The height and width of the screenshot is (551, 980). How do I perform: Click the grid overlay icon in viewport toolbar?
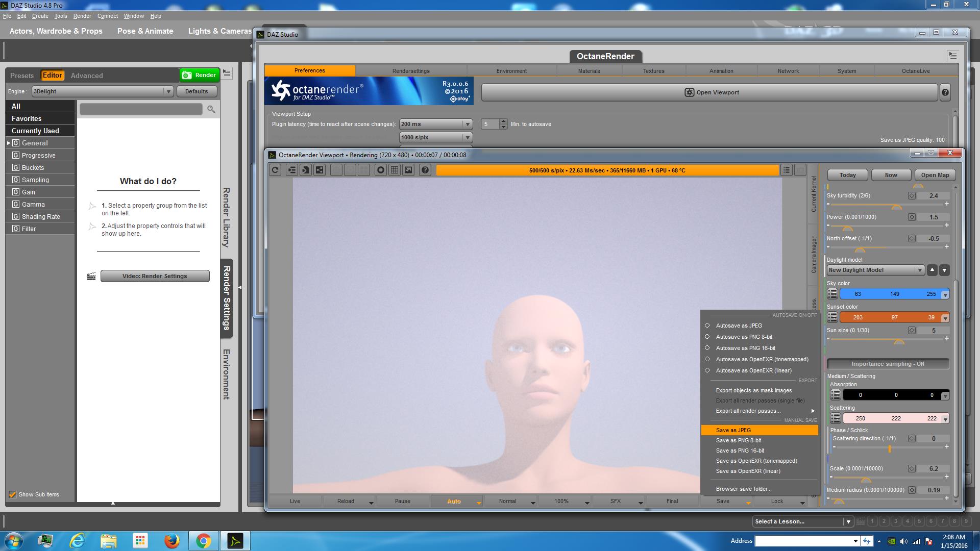coord(395,170)
